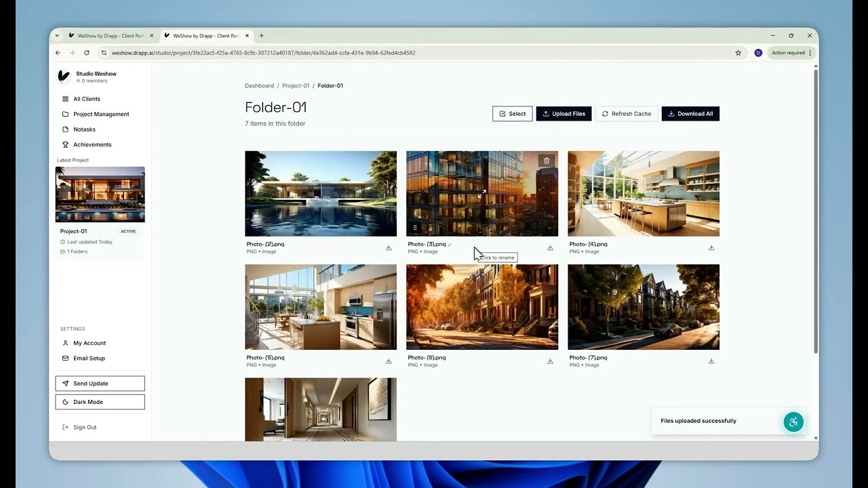The image size is (868, 488).
Task: Select the second WeShow by Drapp tab
Action: [x=206, y=36]
